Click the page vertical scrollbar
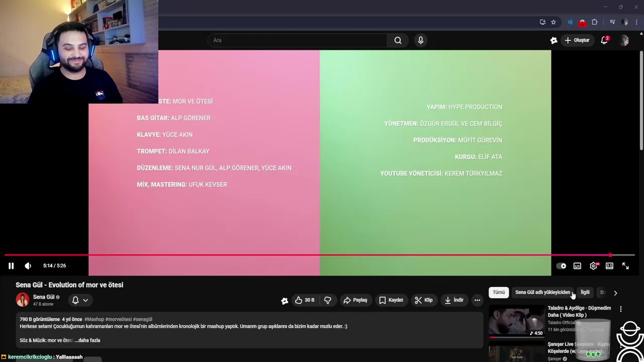This screenshot has height=362, width=644. pos(641,101)
